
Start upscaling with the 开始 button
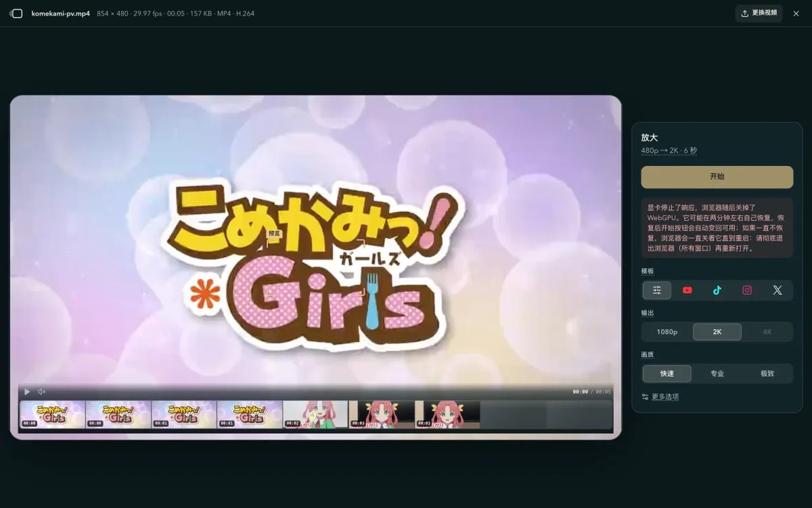(717, 177)
